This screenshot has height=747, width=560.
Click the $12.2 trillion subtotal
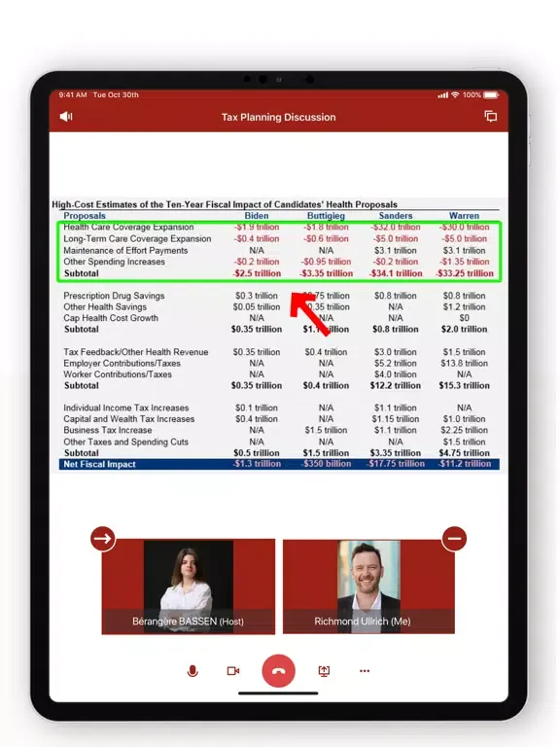pos(396,385)
